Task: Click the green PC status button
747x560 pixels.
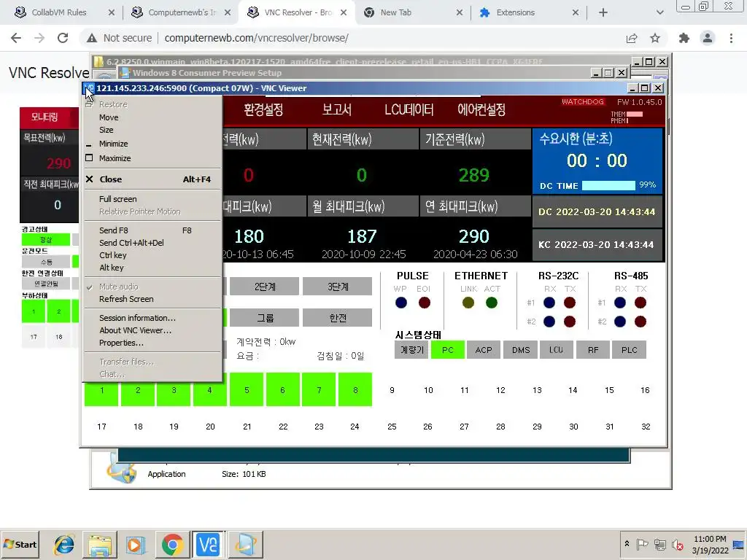Action: point(448,350)
